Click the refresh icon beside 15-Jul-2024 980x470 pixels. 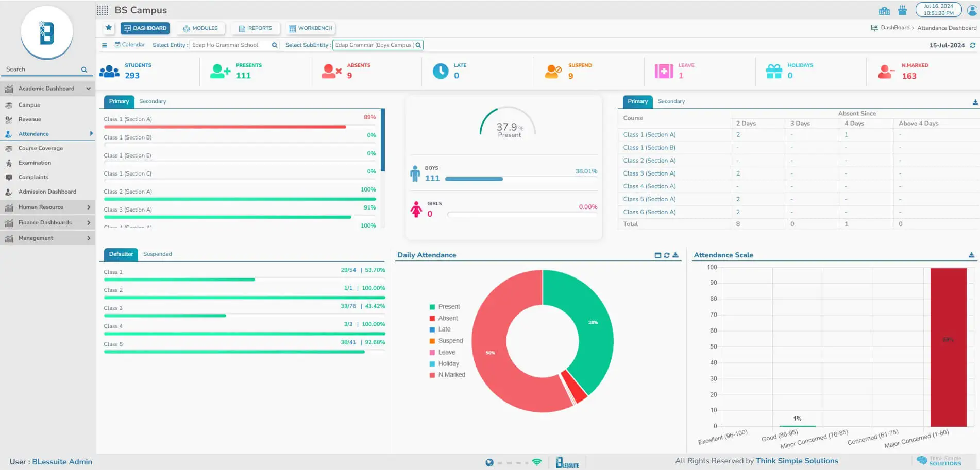pyautogui.click(x=973, y=45)
